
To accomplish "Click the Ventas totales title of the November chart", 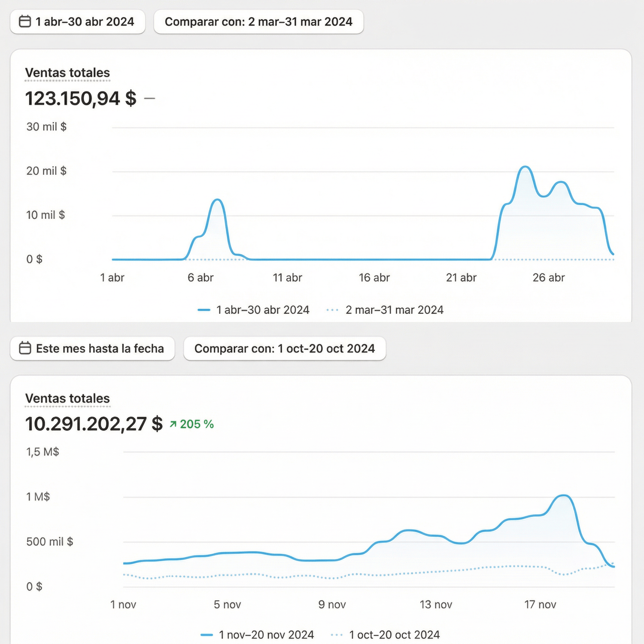I will point(67,398).
